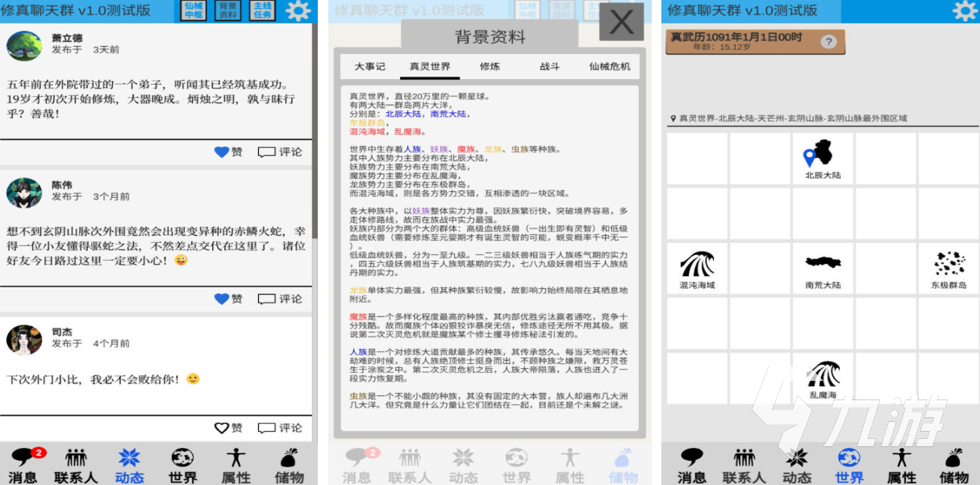Screen dimensions: 980x485
Task: Like 萧立德's post with the heart icon
Action: coord(223,152)
